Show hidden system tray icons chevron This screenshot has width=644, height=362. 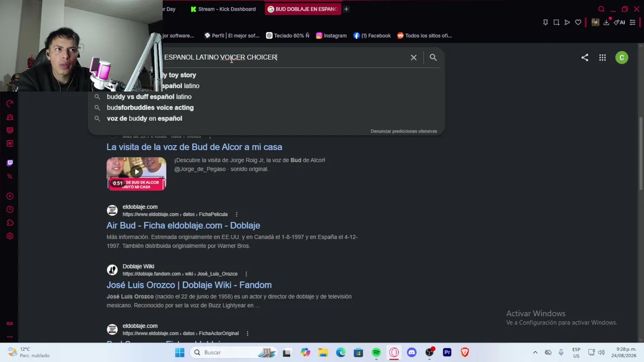pos(535,352)
